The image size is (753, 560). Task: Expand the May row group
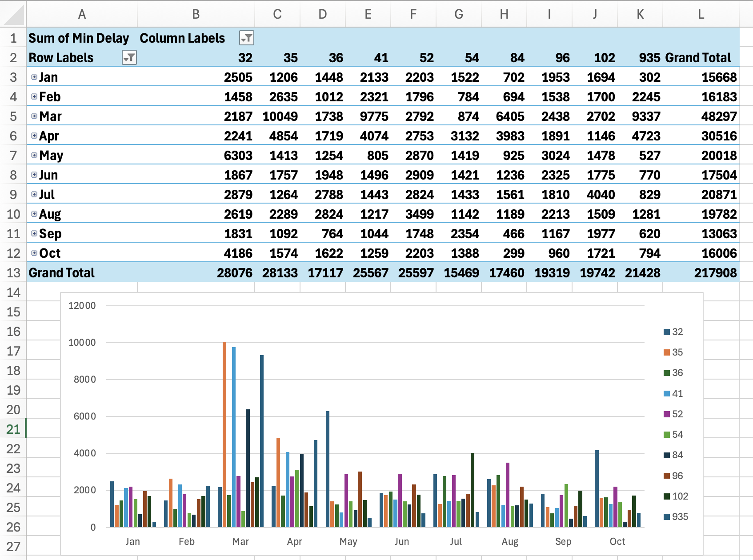pos(34,155)
